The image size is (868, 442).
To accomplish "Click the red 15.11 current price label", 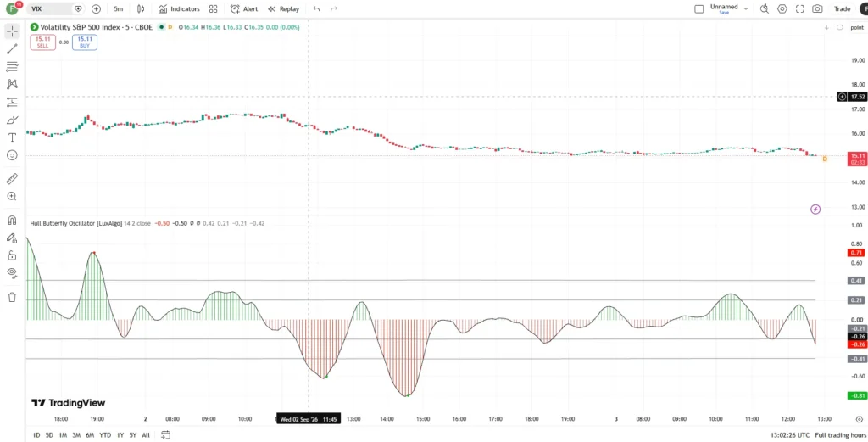I will pos(858,159).
